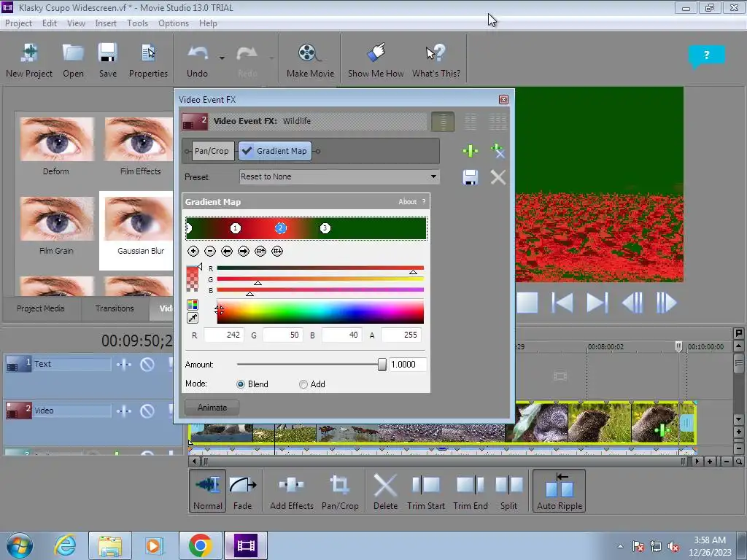
Task: Click the Fade tool button
Action: (242, 491)
